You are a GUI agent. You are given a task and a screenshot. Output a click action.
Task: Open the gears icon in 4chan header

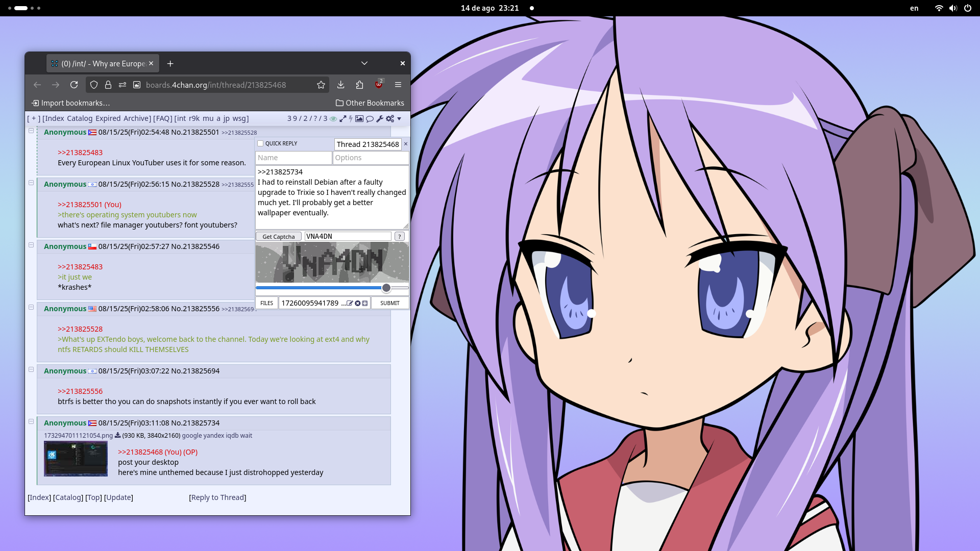pyautogui.click(x=390, y=119)
